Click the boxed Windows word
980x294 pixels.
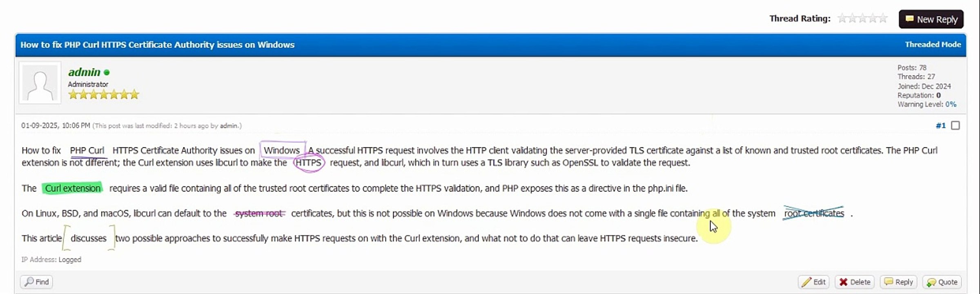282,150
